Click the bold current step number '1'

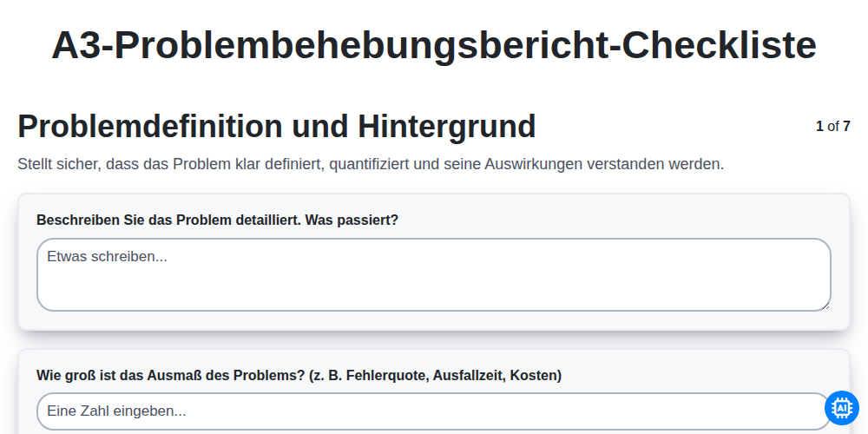click(x=819, y=126)
